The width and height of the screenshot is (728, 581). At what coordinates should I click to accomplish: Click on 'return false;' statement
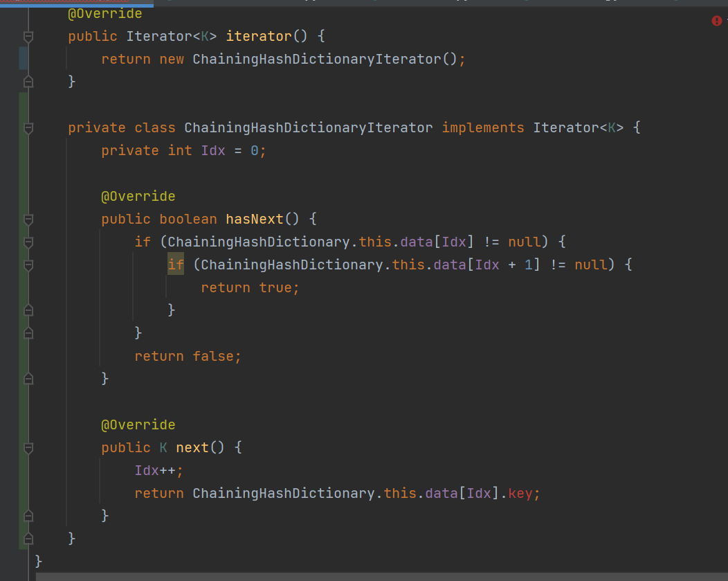coord(188,357)
